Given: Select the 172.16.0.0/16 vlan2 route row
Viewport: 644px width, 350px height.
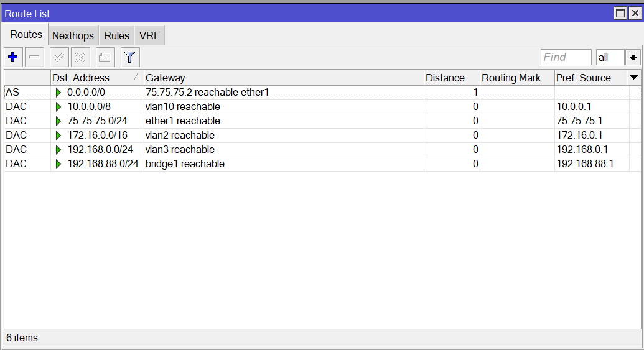Looking at the screenshot, I should [x=322, y=136].
